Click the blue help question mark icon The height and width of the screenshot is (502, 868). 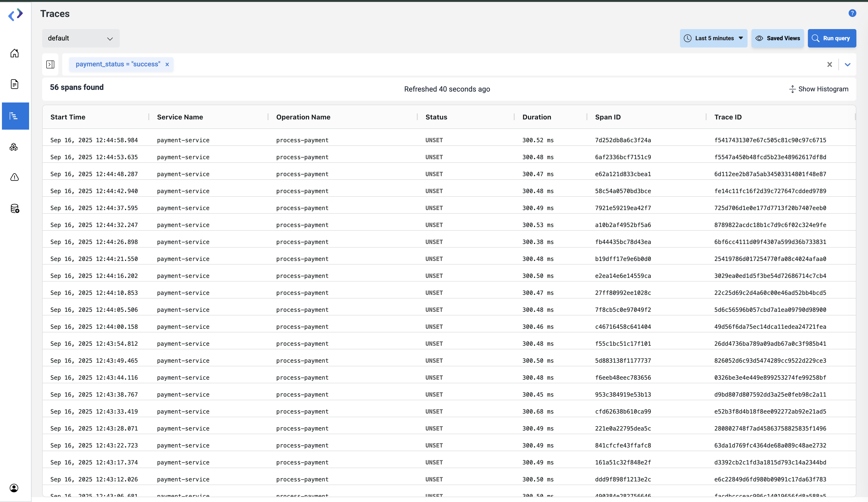[852, 13]
